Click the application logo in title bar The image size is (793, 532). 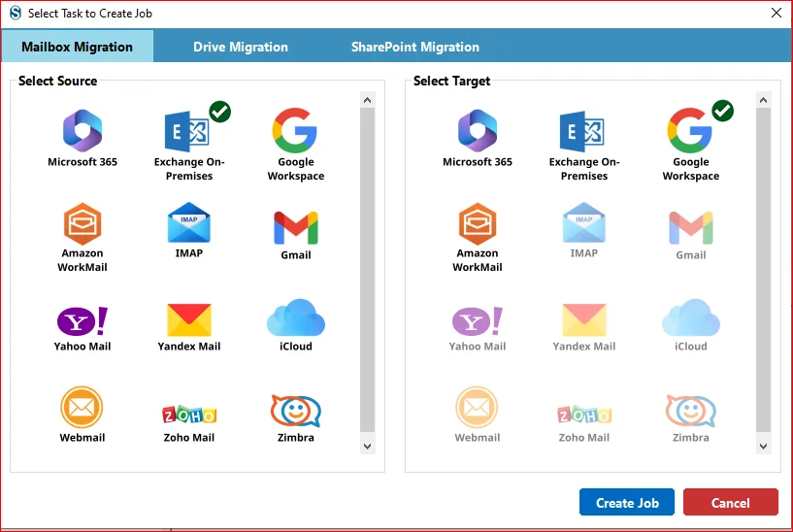pos(16,13)
